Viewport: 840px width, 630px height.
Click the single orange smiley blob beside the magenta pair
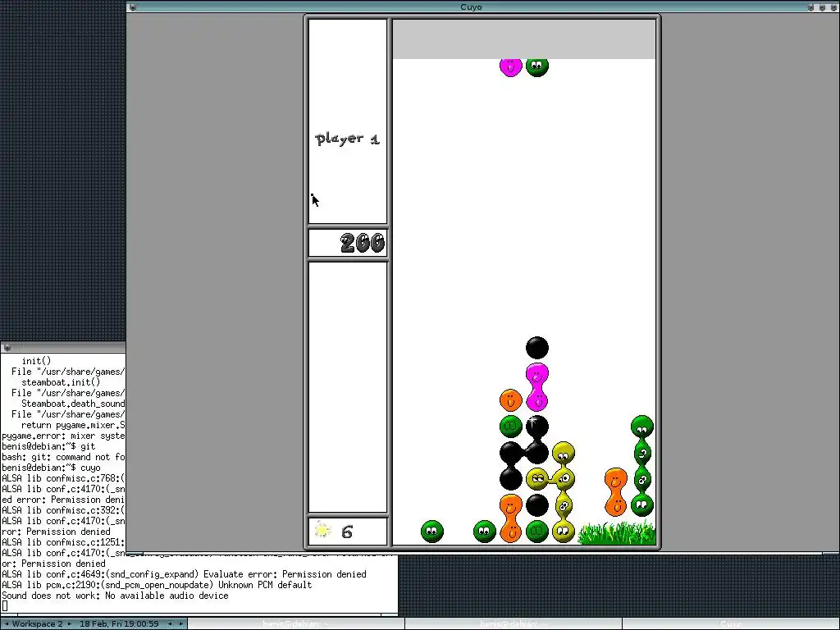click(510, 400)
